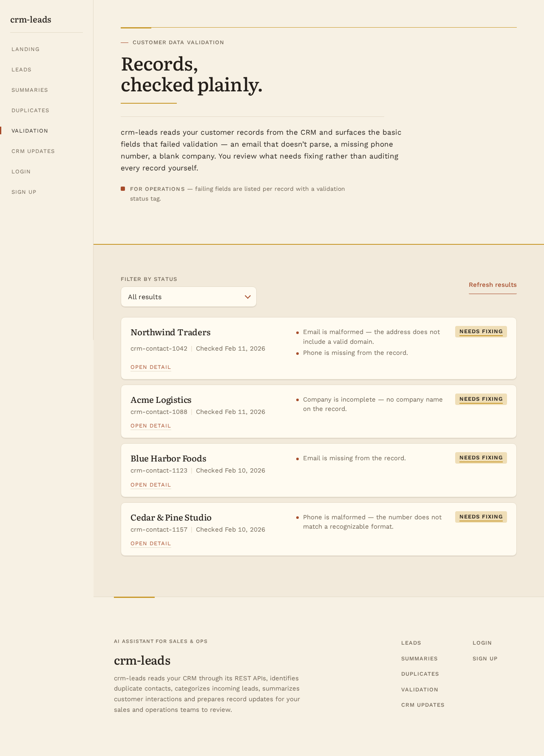Click the Refresh results link
Image resolution: width=544 pixels, height=756 pixels.
pos(493,285)
